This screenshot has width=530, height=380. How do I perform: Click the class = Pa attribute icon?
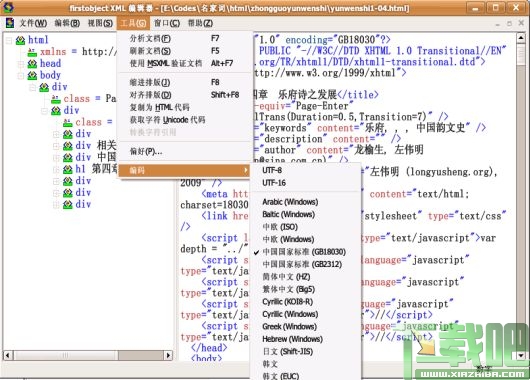click(x=56, y=99)
